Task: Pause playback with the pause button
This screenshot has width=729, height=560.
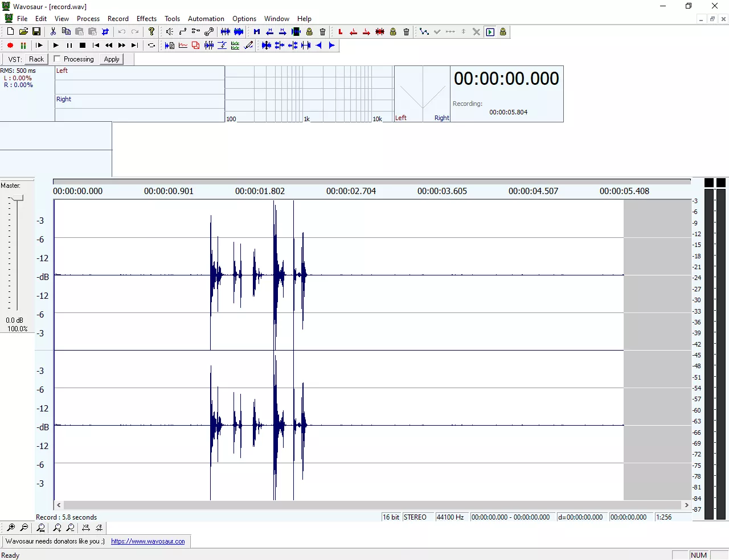Action: tap(69, 46)
